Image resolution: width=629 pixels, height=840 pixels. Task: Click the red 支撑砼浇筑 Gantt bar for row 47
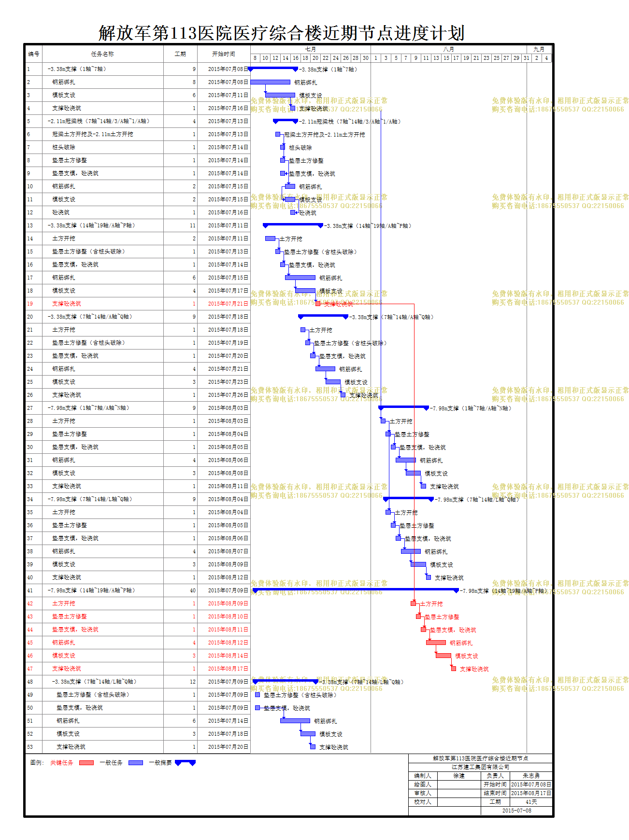tap(454, 669)
